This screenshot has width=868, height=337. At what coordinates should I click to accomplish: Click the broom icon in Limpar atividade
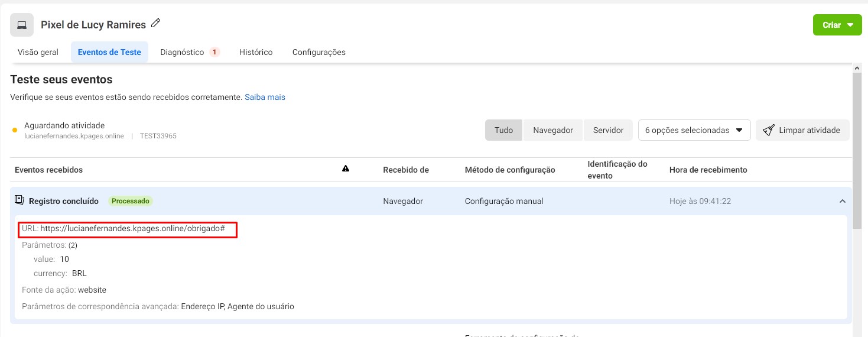click(x=769, y=130)
